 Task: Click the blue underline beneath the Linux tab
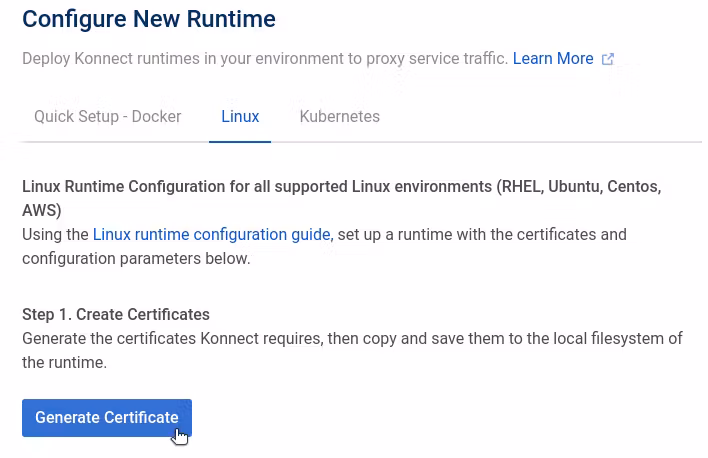point(240,142)
